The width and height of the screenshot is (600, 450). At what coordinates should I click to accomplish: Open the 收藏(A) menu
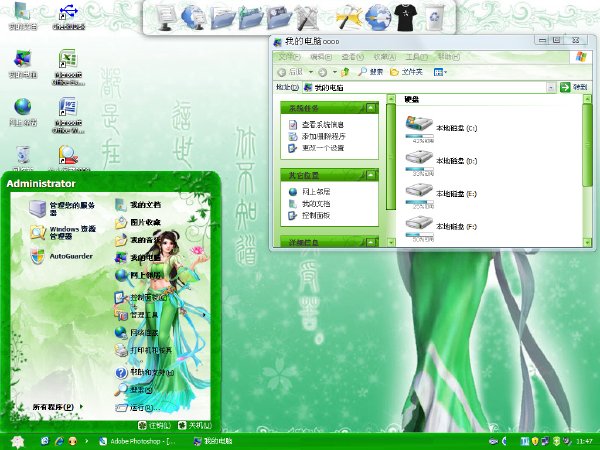tap(384, 57)
